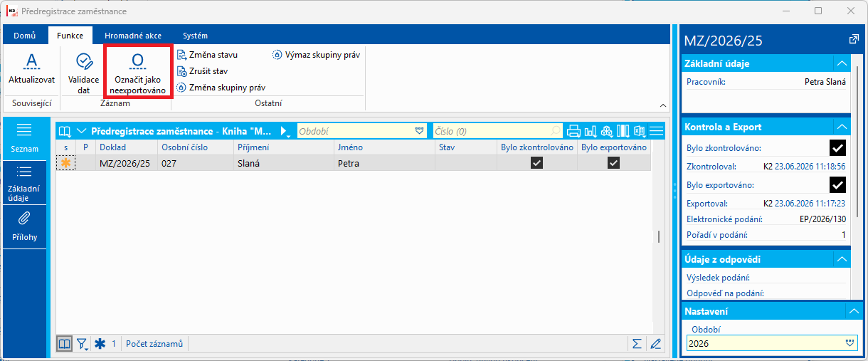Expand the book list dropdown chevron
The width and height of the screenshot is (868, 361).
click(x=81, y=131)
